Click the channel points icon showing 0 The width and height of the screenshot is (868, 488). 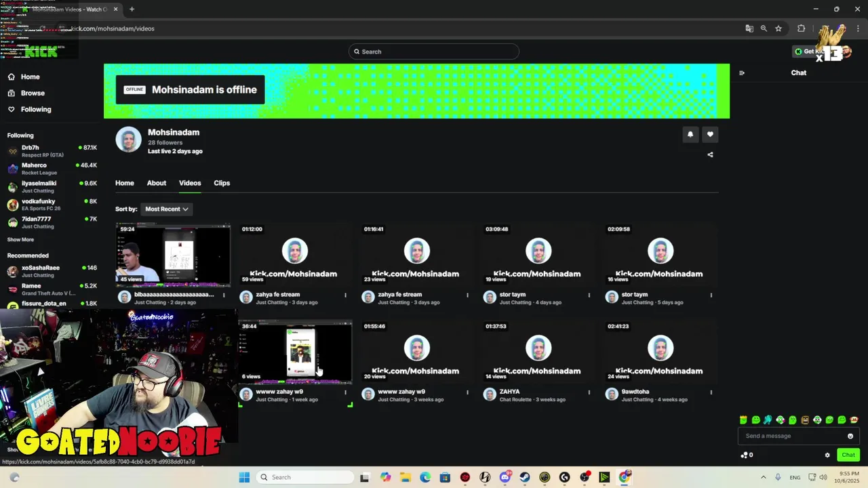tap(747, 455)
